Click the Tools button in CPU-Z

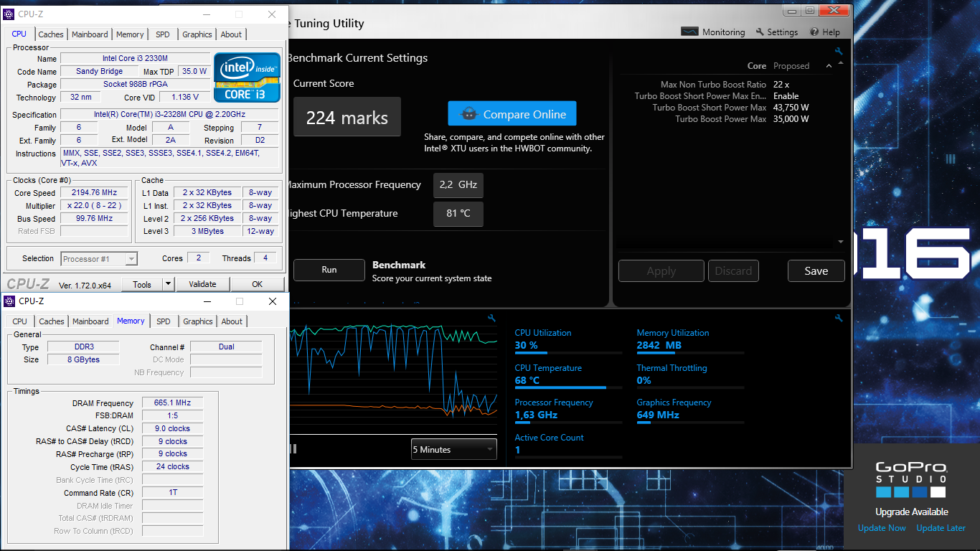tap(142, 284)
